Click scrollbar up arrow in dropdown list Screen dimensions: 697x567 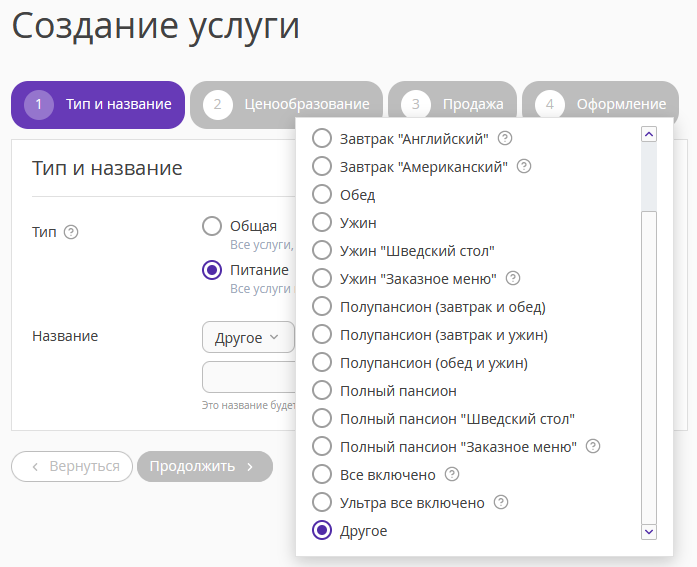point(649,134)
